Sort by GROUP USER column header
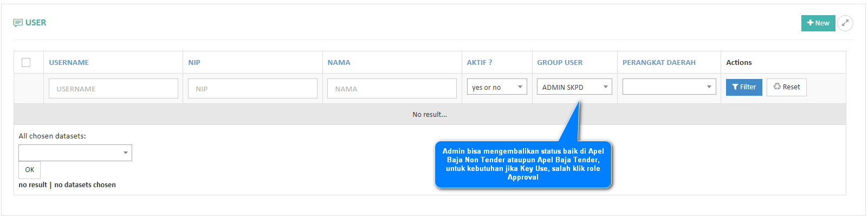Image resolution: width=868 pixels, height=218 pixels. coord(560,63)
